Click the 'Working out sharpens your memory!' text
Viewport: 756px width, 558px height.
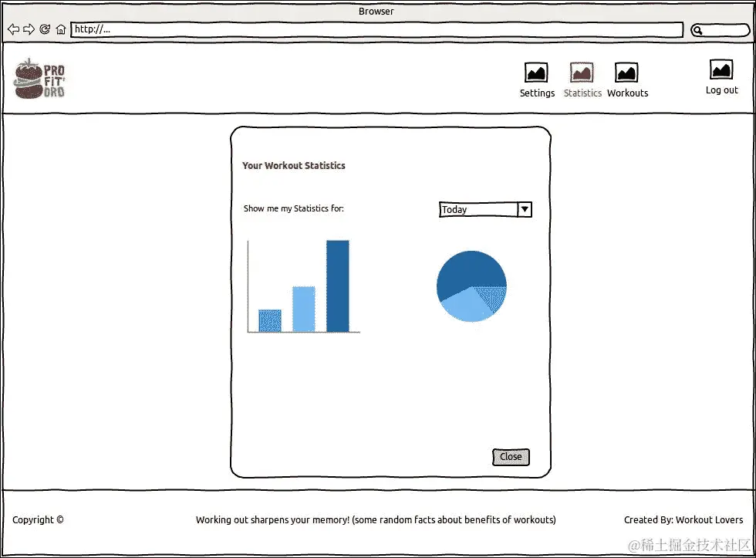[272, 520]
